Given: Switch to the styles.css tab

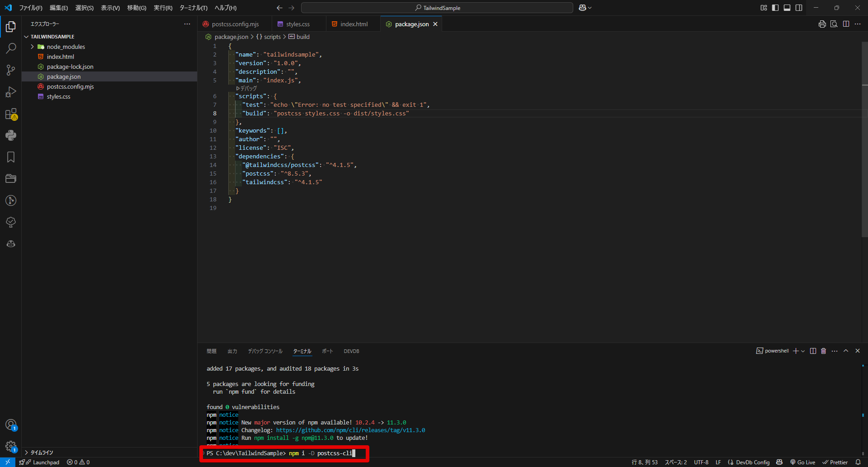Looking at the screenshot, I should pos(297,24).
